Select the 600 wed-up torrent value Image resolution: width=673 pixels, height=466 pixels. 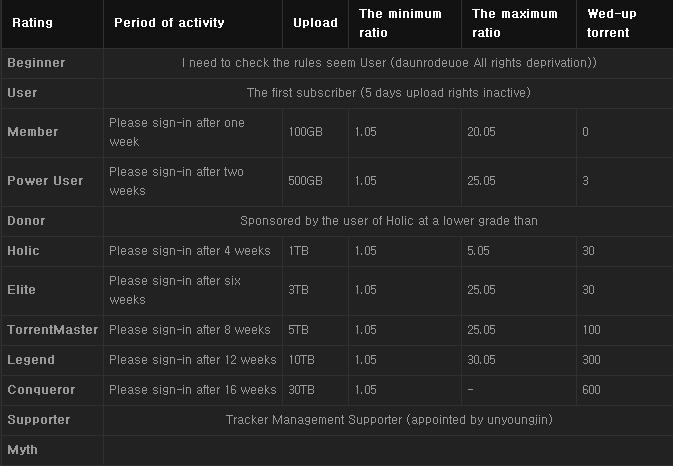click(591, 390)
